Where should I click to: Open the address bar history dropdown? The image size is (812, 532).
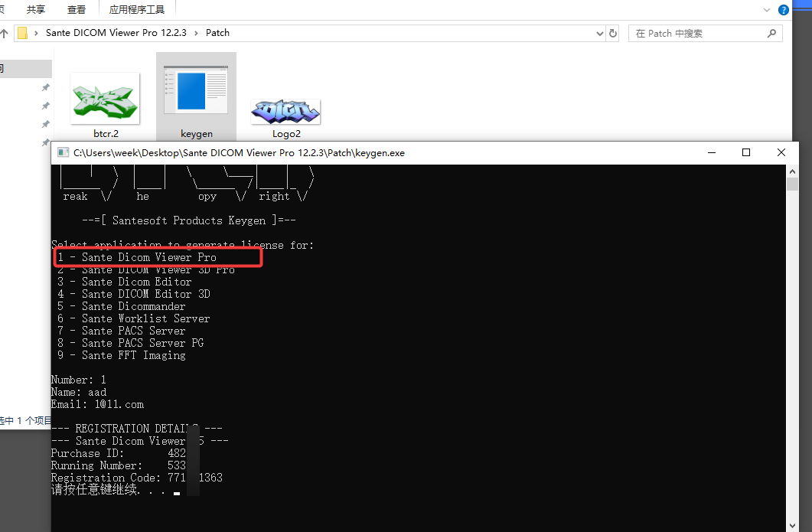point(600,34)
